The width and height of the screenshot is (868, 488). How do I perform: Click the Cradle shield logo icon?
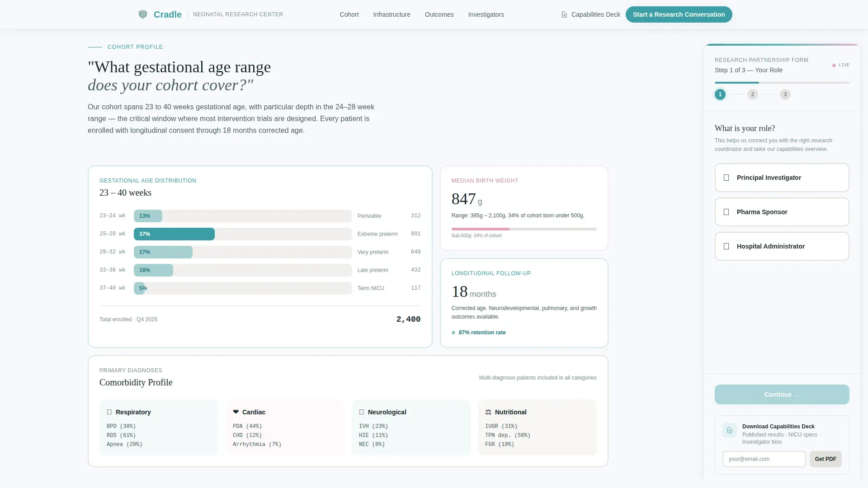[143, 14]
